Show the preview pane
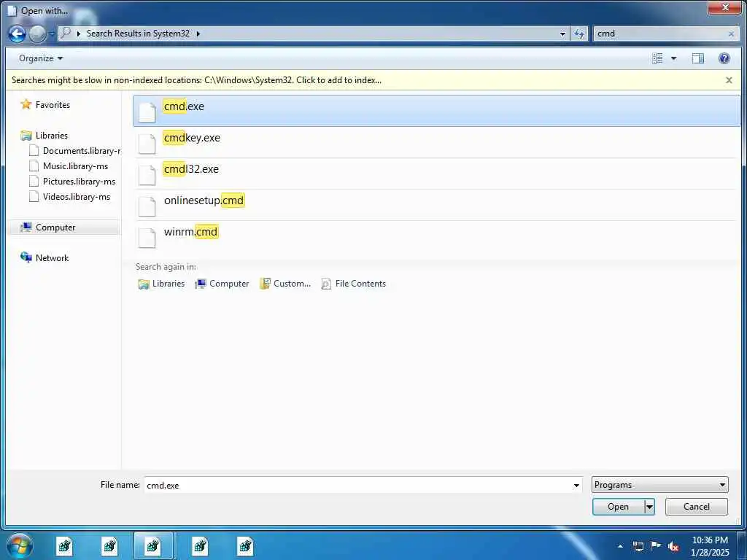747x560 pixels. [x=698, y=58]
